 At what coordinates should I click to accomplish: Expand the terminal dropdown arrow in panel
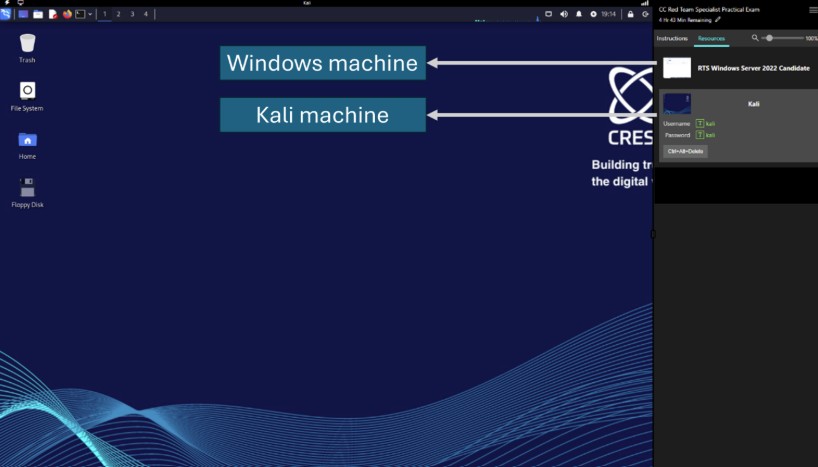point(90,14)
